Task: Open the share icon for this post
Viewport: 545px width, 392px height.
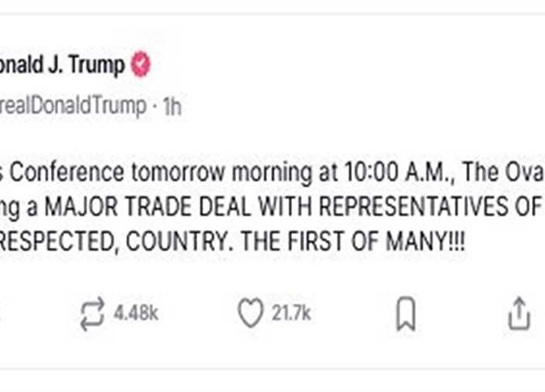Action: coord(518,313)
